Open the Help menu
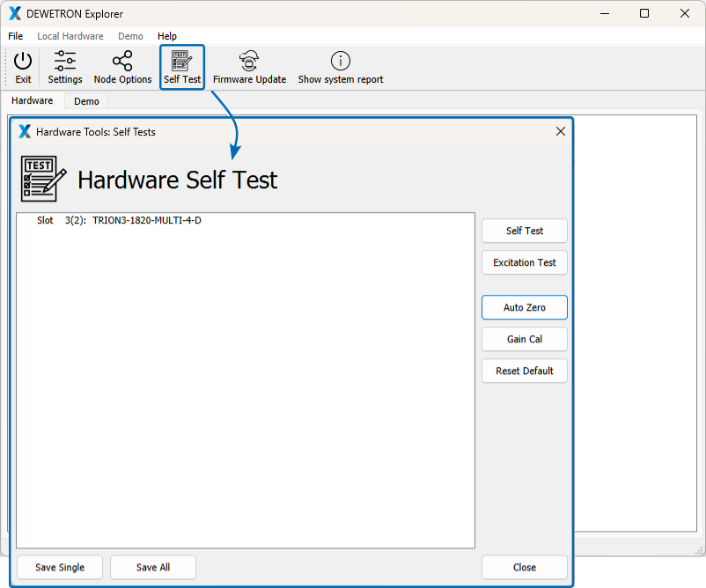706x588 pixels. pyautogui.click(x=167, y=36)
